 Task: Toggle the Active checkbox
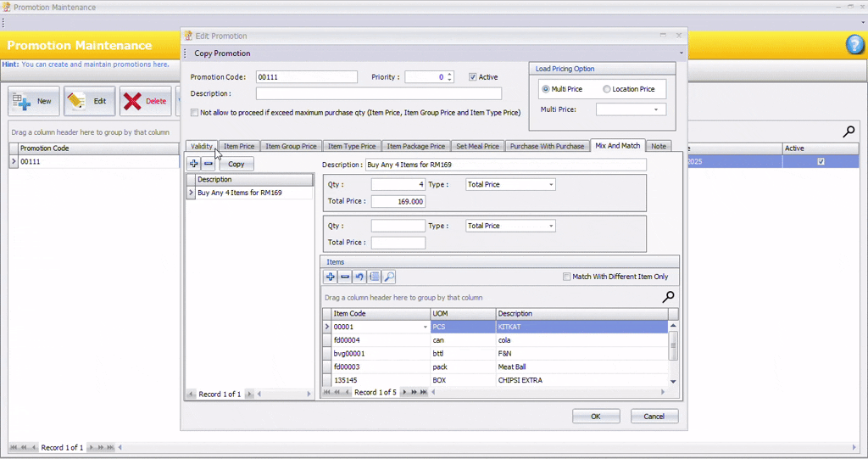click(473, 77)
